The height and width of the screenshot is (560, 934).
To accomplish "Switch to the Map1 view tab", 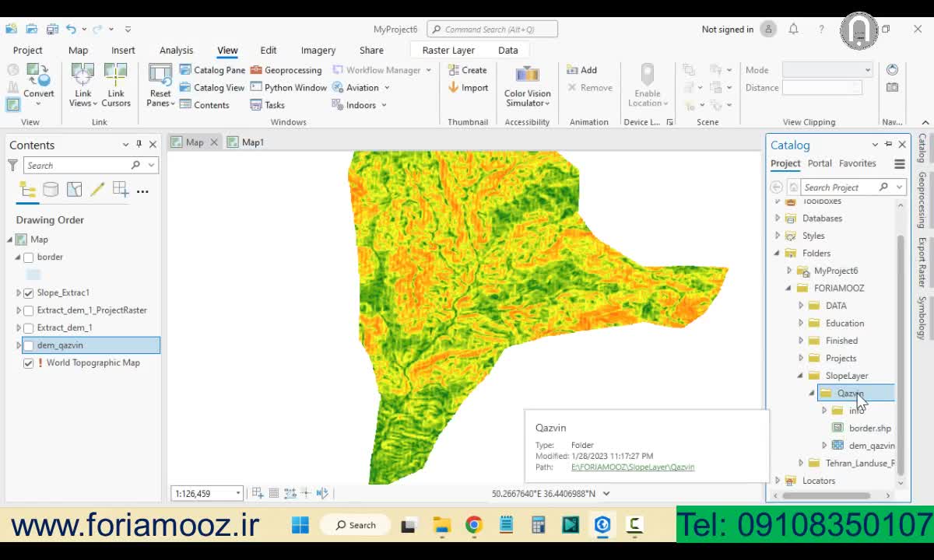I will (252, 142).
